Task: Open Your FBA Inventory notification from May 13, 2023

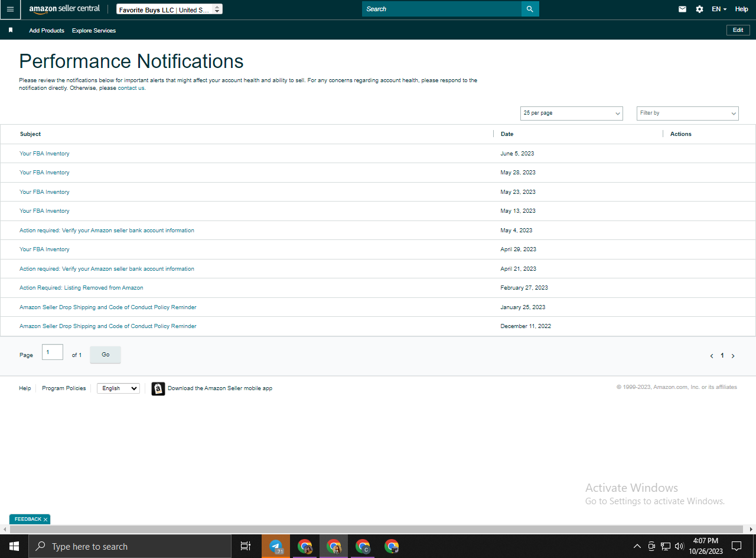Action: point(44,211)
